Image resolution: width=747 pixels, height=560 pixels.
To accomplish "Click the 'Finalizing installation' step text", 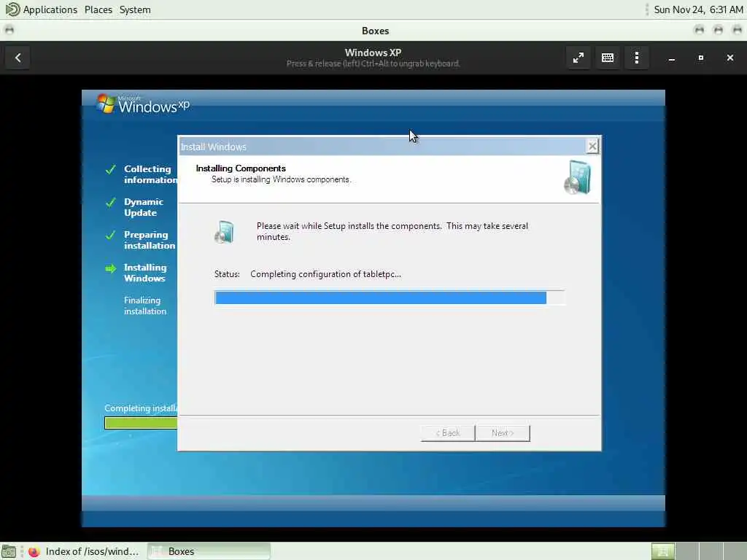I will click(x=145, y=306).
